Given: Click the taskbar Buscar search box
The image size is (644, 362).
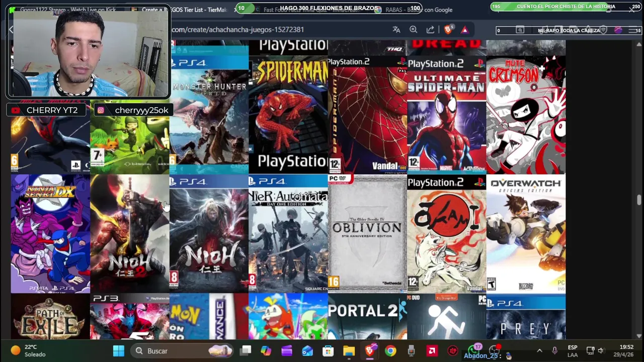Looking at the screenshot, I should coord(183,351).
